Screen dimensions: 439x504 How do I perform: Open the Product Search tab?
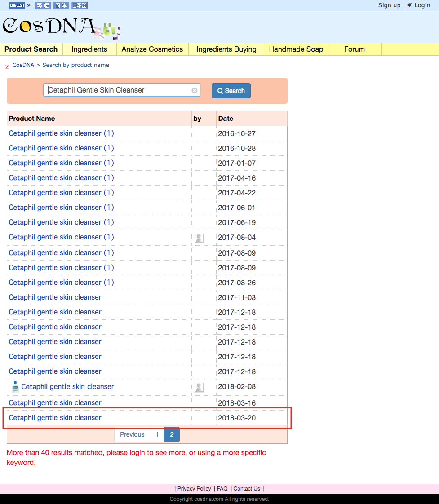point(31,49)
